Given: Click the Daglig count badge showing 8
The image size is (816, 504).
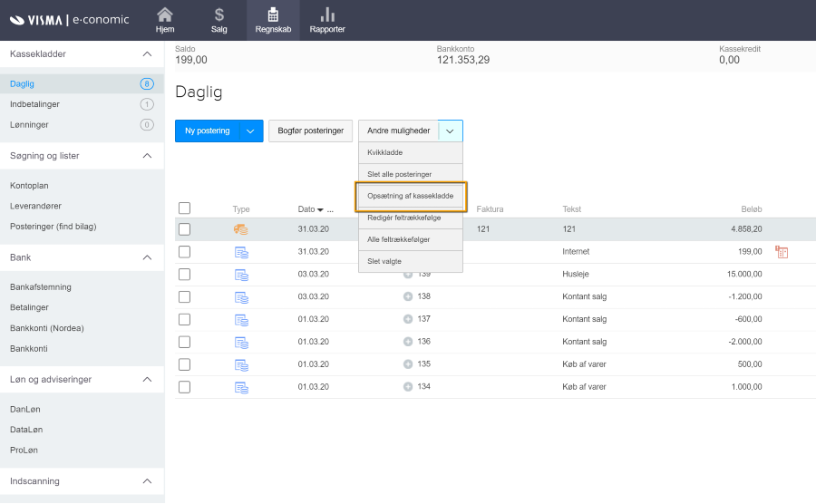Looking at the screenshot, I should coord(147,83).
